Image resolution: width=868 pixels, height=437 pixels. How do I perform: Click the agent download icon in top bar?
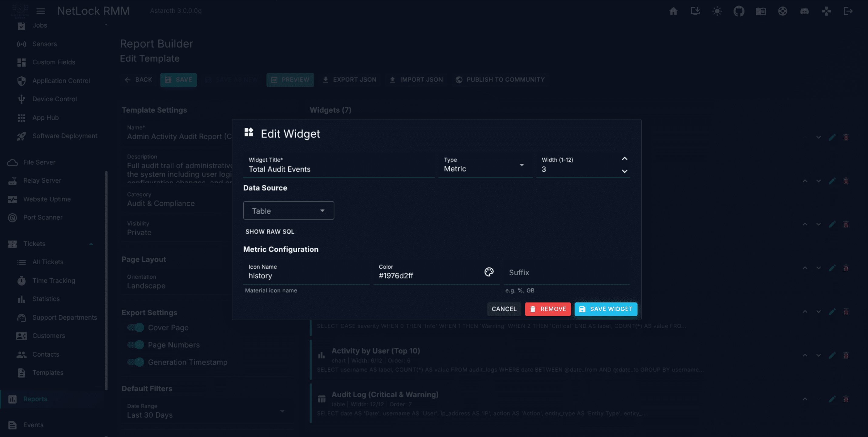pos(695,11)
